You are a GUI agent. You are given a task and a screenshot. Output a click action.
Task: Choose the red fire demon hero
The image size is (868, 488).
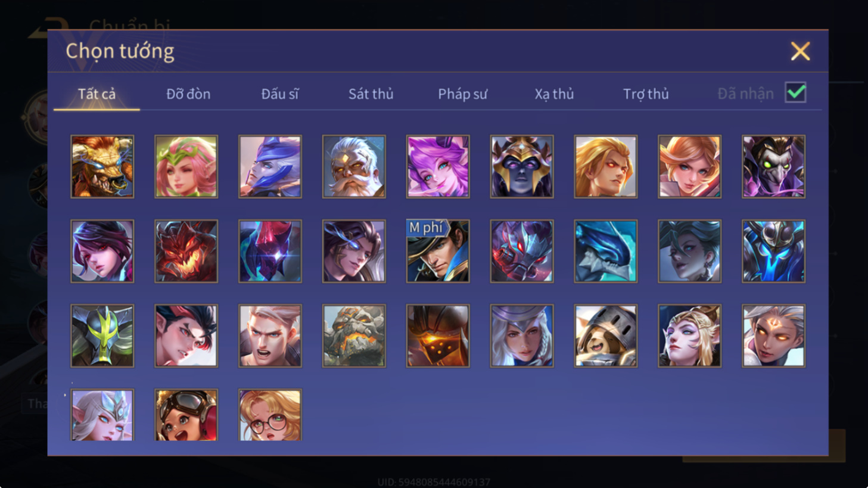coord(186,251)
